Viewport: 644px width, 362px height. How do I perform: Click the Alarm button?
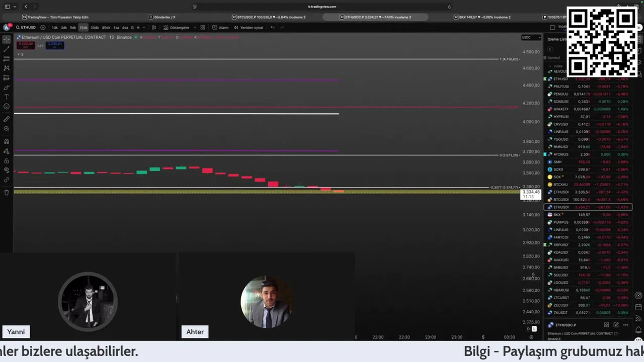point(220,27)
